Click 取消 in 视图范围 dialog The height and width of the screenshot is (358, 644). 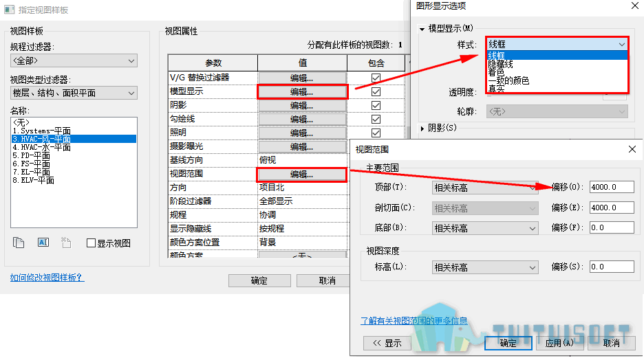click(x=612, y=344)
